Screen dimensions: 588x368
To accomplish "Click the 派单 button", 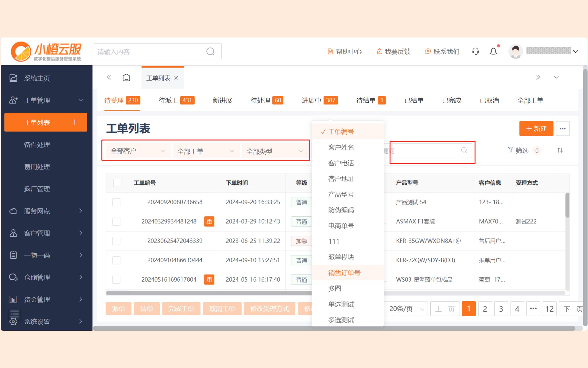I will (x=118, y=309).
